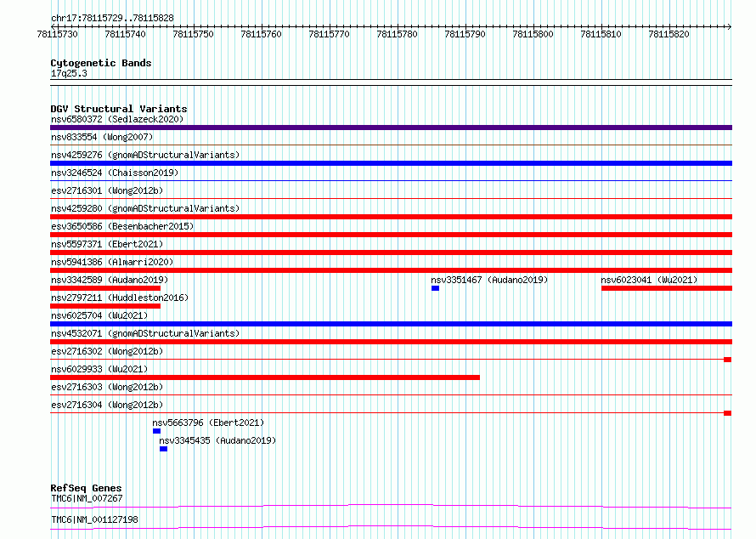The height and width of the screenshot is (539, 756).
Task: Open variant nsv6025704 (Wu2021)
Action: click(99, 315)
